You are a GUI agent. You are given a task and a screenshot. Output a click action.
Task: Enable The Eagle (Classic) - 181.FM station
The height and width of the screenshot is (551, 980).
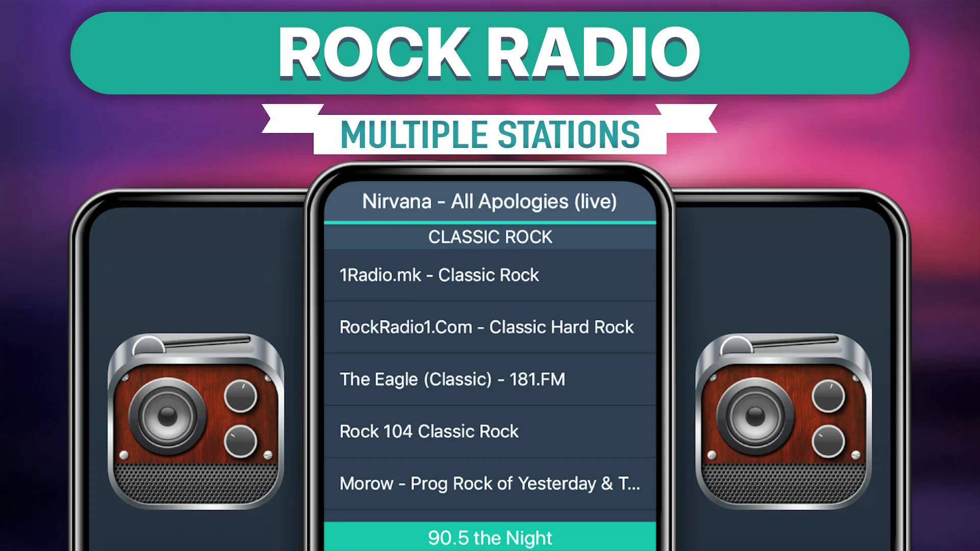[489, 379]
